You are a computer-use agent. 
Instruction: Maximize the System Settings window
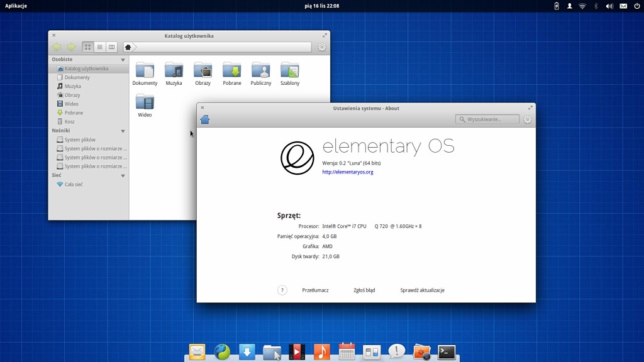coord(530,107)
